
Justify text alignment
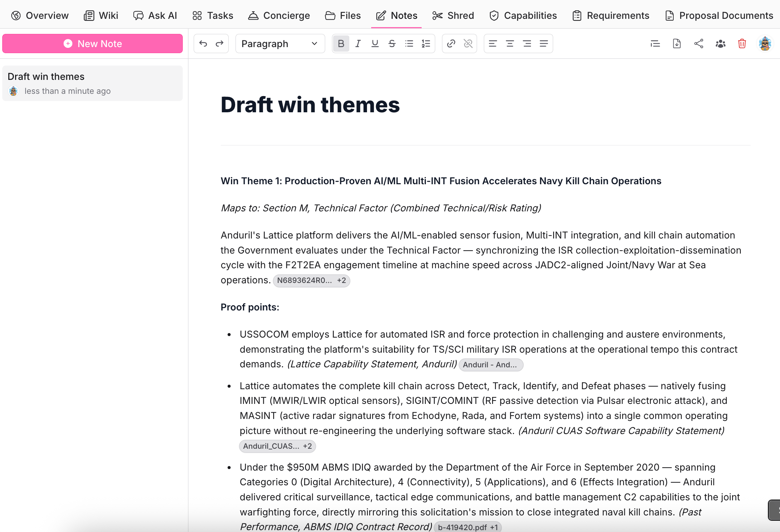544,44
